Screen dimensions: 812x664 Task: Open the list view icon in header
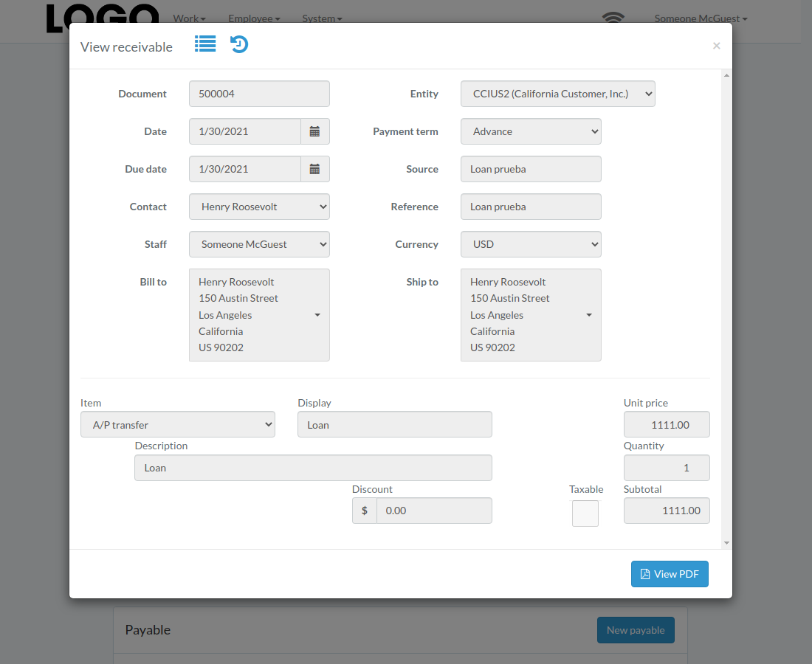205,44
